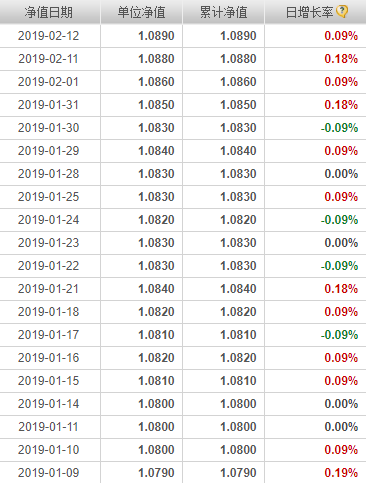Image resolution: width=366 pixels, height=483 pixels.
Task: Click cumulative value 1.0800 for 2019-01-10
Action: point(238,450)
